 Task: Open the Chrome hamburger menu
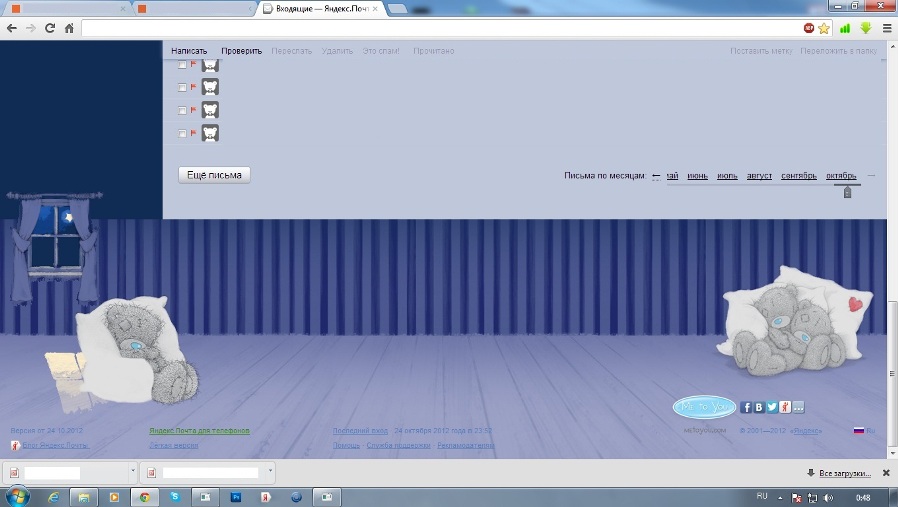[x=887, y=28]
